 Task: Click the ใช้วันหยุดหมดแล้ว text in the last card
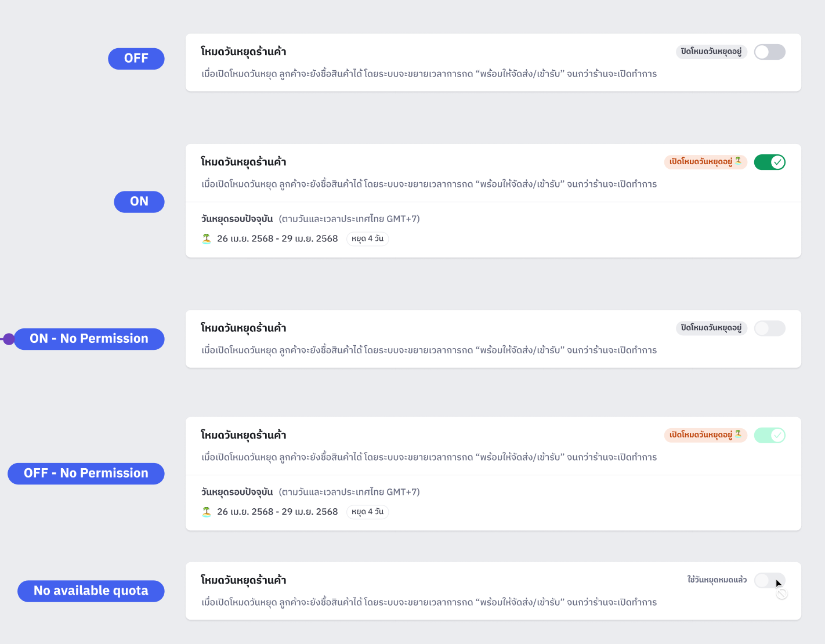click(717, 580)
